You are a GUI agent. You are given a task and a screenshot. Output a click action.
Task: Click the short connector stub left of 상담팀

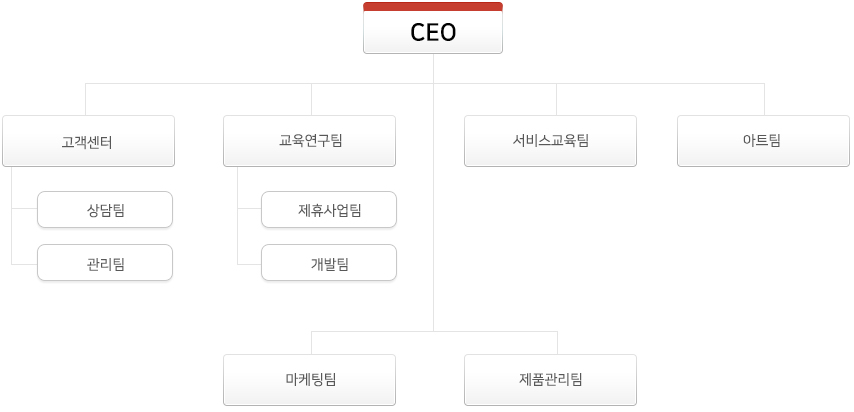[x=25, y=208]
